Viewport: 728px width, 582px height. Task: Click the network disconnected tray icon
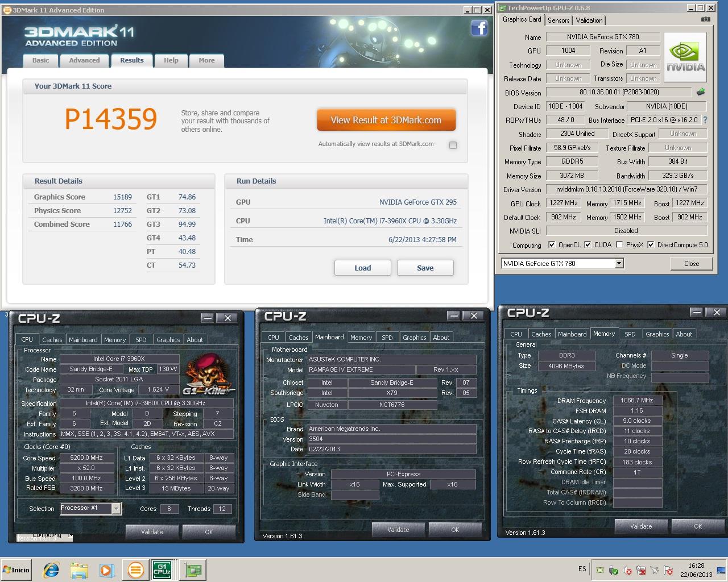641,570
